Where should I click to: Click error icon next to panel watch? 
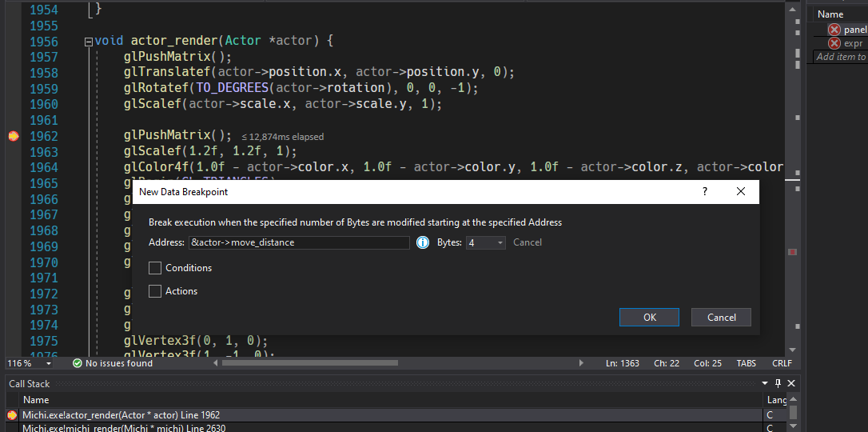(834, 30)
